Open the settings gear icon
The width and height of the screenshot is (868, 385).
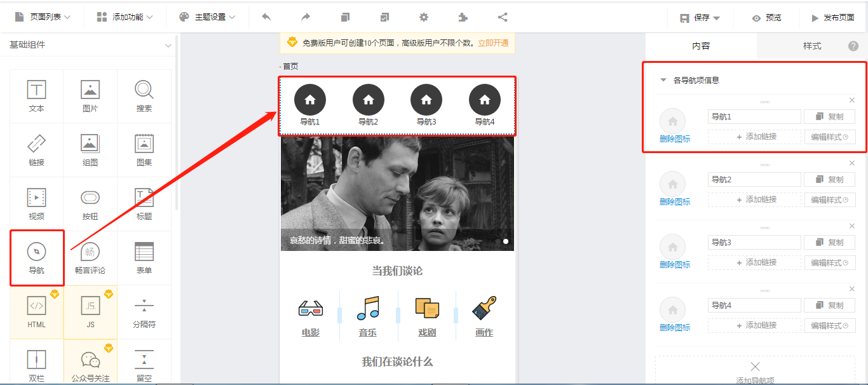click(x=424, y=17)
